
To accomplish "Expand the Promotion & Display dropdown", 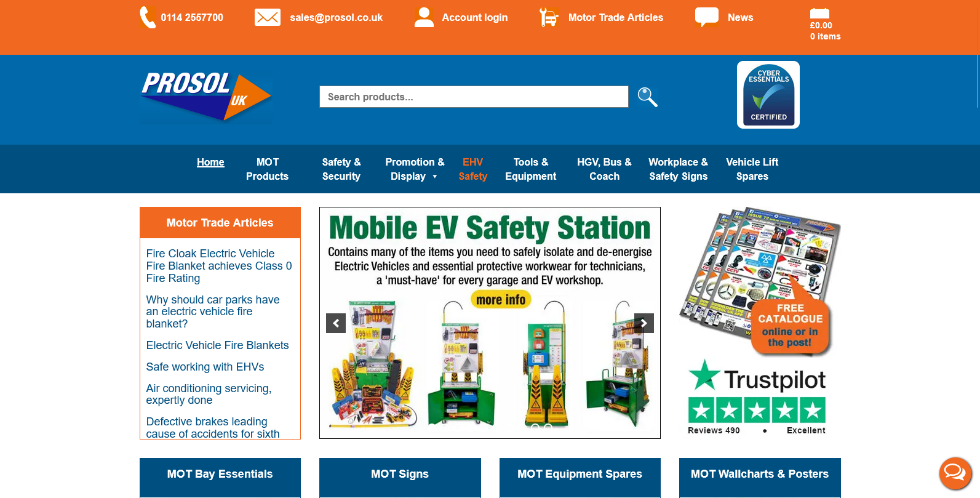I will pyautogui.click(x=415, y=169).
